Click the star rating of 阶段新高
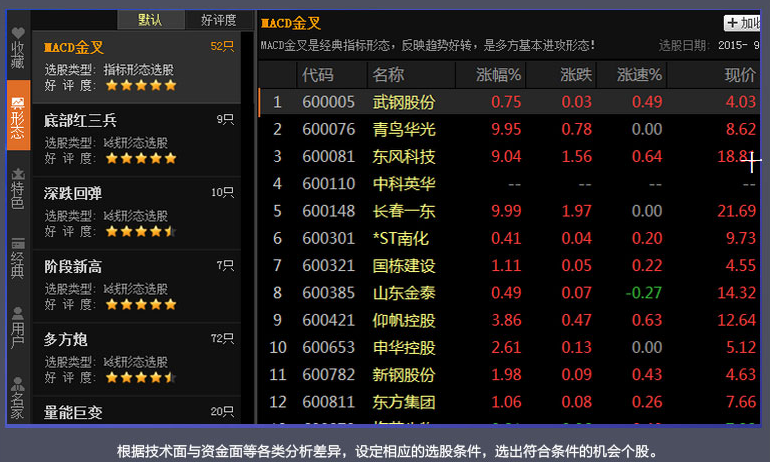The height and width of the screenshot is (462, 770). (141, 304)
